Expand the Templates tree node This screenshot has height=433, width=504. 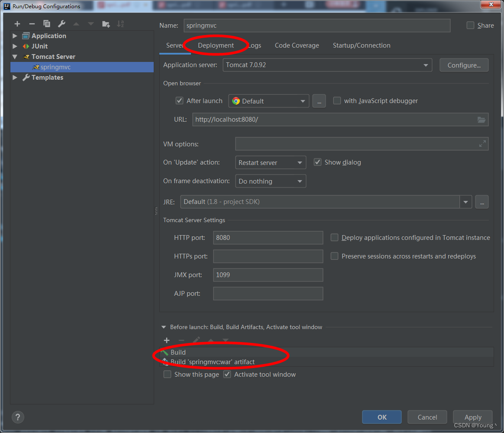point(15,78)
